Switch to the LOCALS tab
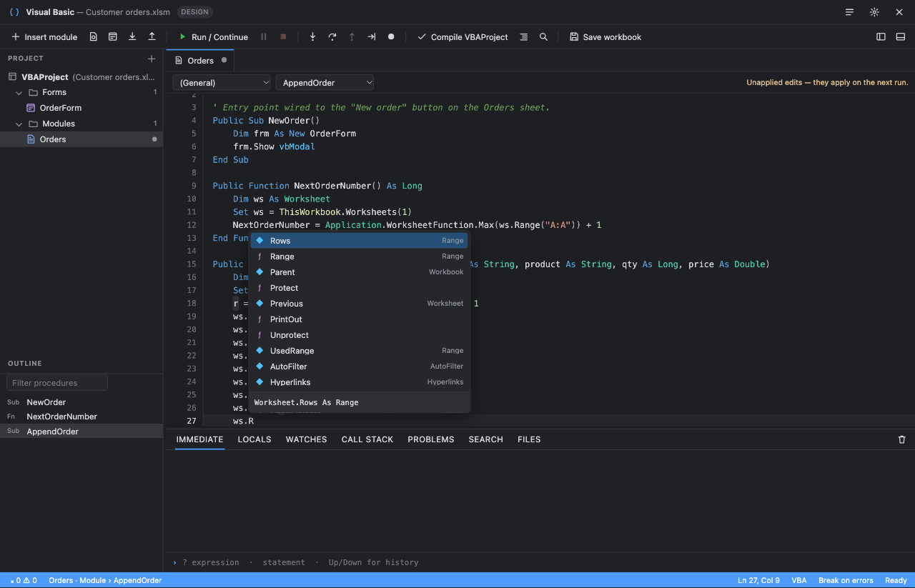915x588 pixels. coord(254,439)
